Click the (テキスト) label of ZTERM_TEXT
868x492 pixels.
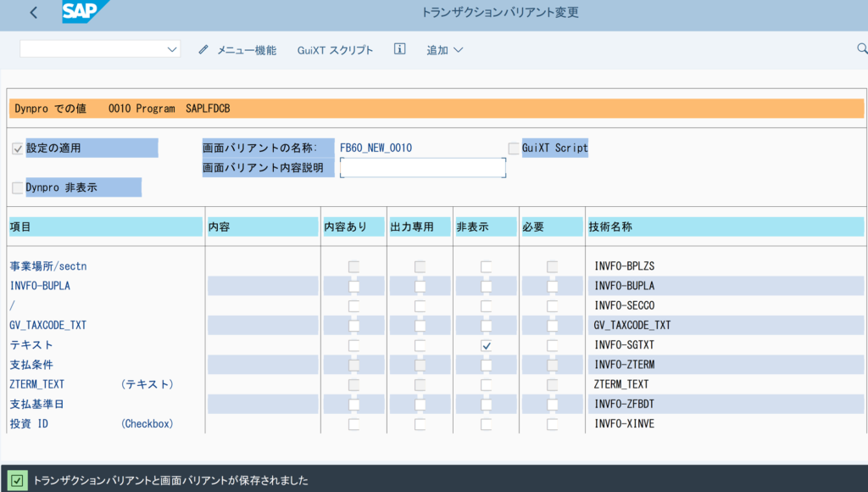tap(147, 384)
